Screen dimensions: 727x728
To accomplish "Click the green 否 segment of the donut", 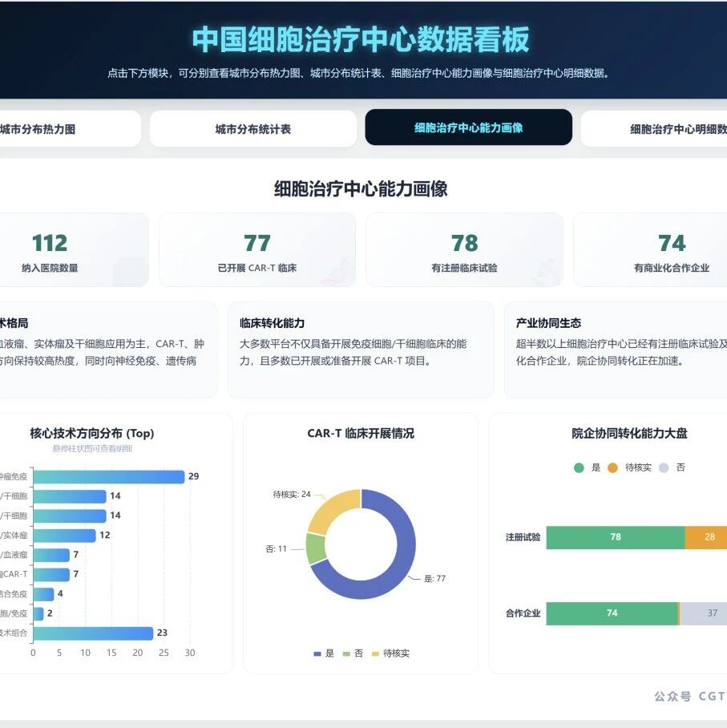I will coord(316,548).
